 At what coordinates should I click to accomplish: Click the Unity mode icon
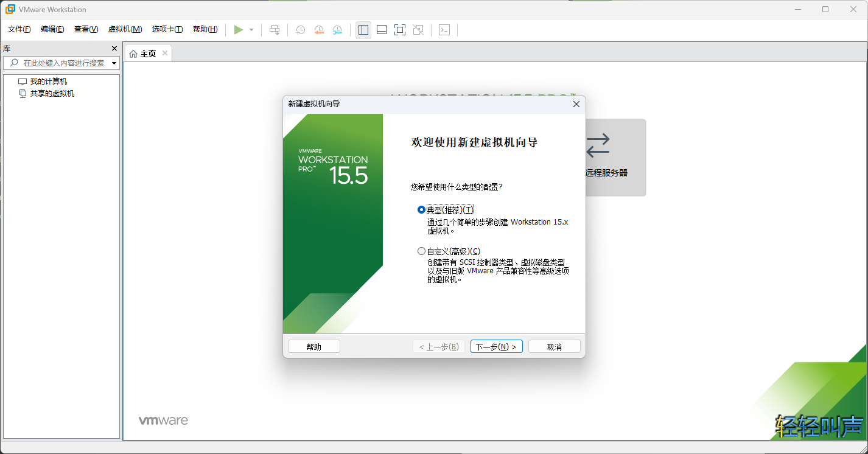pos(418,29)
